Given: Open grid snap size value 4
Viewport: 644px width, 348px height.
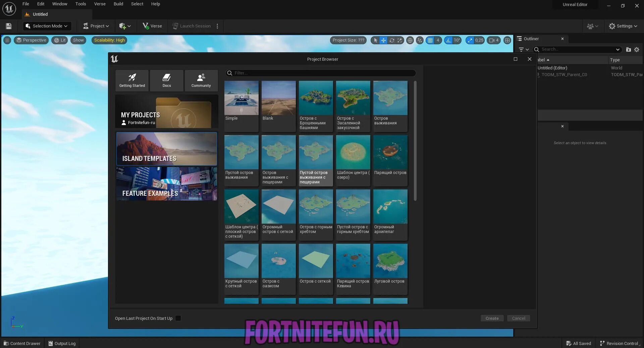Looking at the screenshot, I should [x=438, y=40].
